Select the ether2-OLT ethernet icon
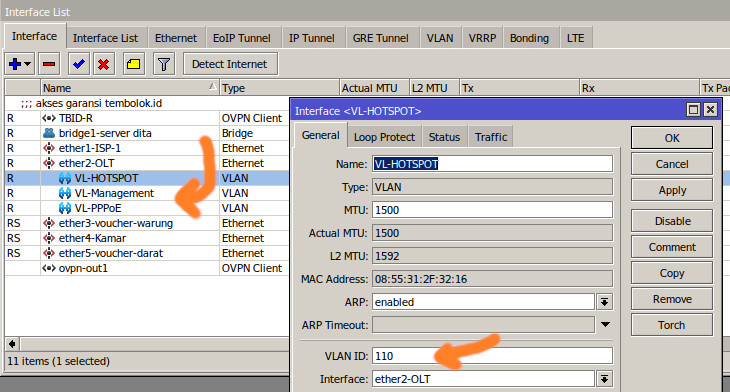730x392 pixels. pyautogui.click(x=49, y=163)
